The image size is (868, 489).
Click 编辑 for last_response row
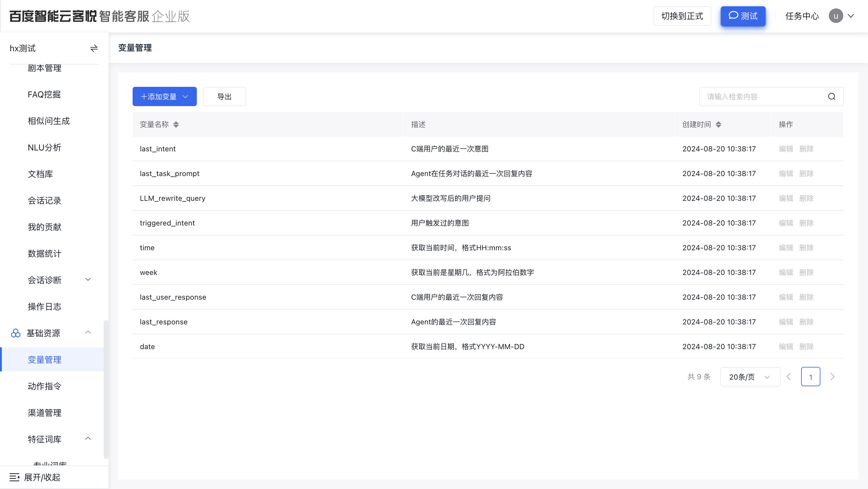[786, 321]
